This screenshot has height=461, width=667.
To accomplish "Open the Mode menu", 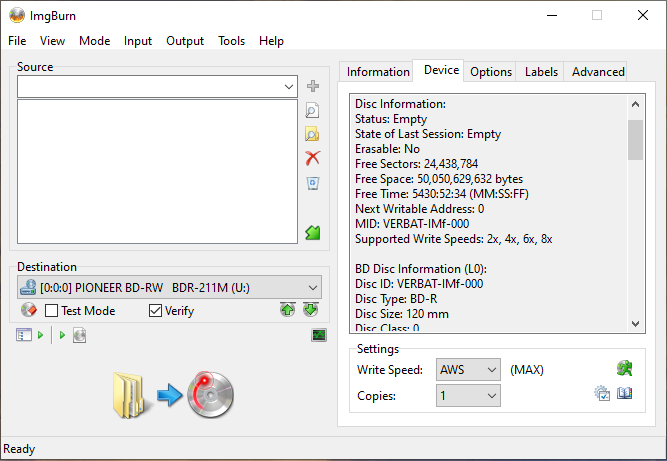I will (94, 41).
